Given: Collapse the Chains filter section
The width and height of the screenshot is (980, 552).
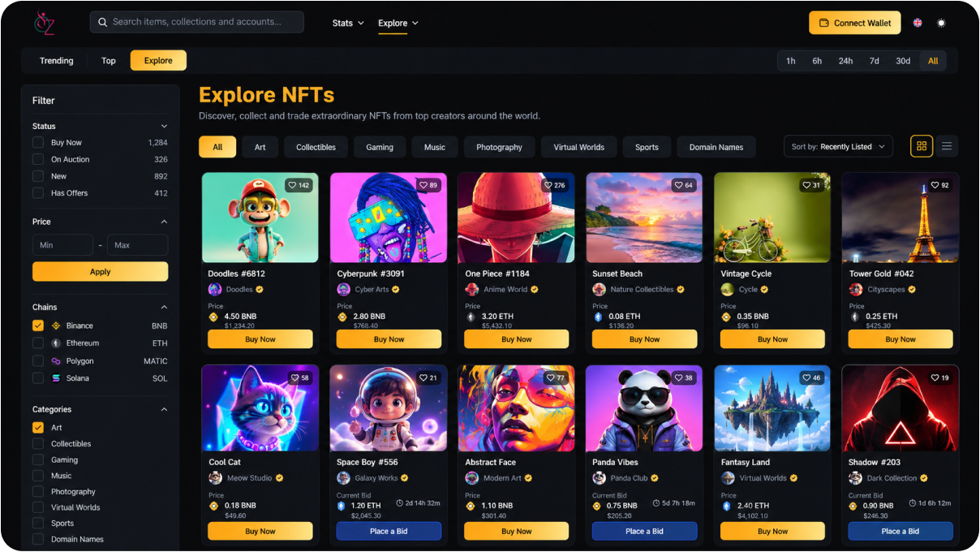Looking at the screenshot, I should [x=164, y=308].
